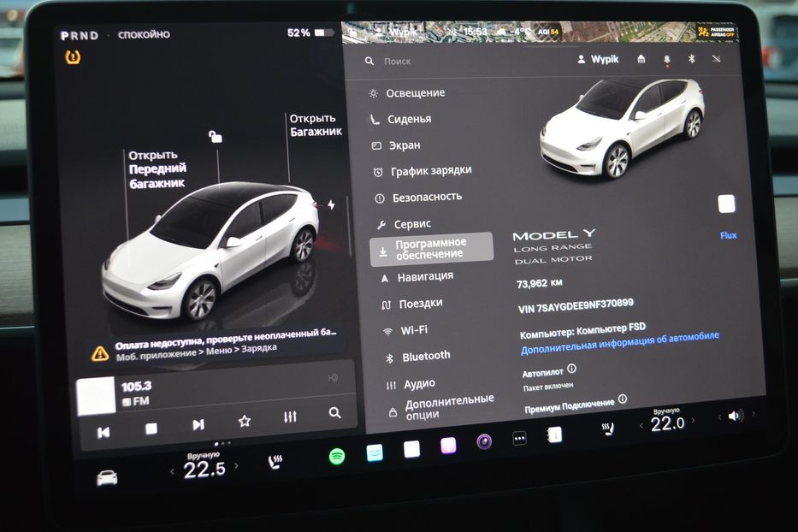798x532 pixels.
Task: Tap Открыть Передний багажник on the car
Action: click(x=158, y=167)
